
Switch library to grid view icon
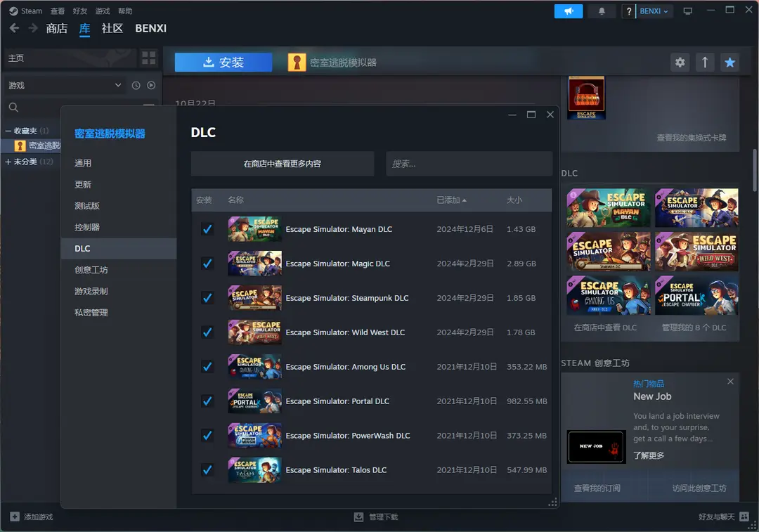tap(148, 58)
